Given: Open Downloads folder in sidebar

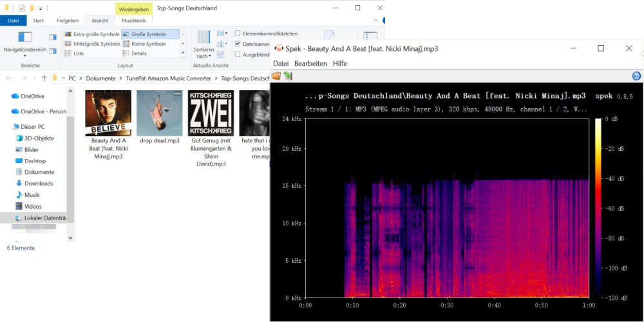Looking at the screenshot, I should point(34,184).
